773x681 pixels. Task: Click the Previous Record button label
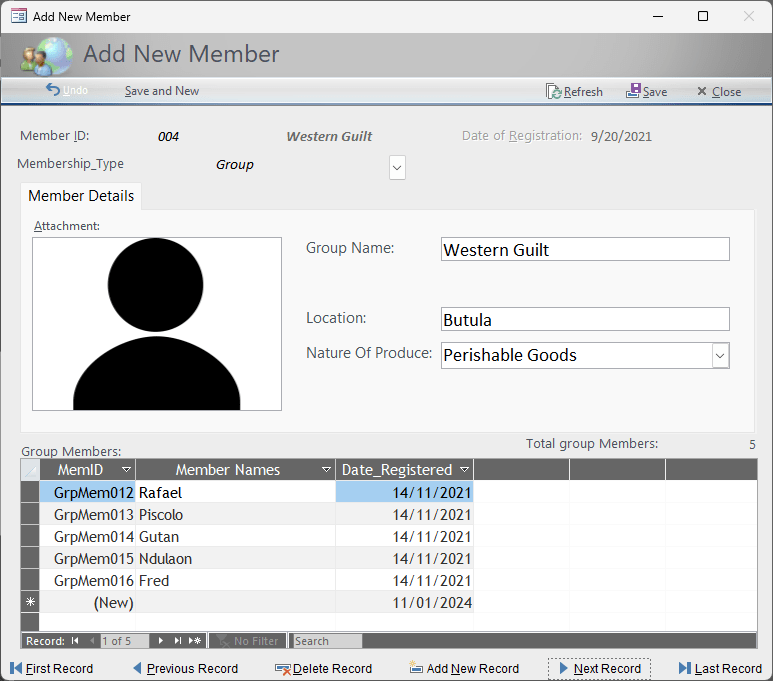point(192,669)
